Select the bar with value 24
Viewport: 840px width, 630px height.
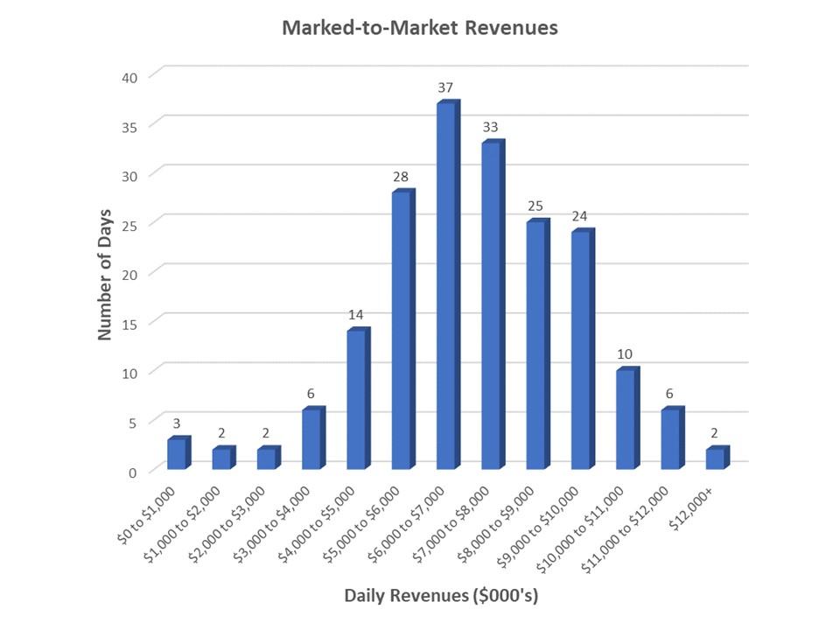click(x=580, y=350)
